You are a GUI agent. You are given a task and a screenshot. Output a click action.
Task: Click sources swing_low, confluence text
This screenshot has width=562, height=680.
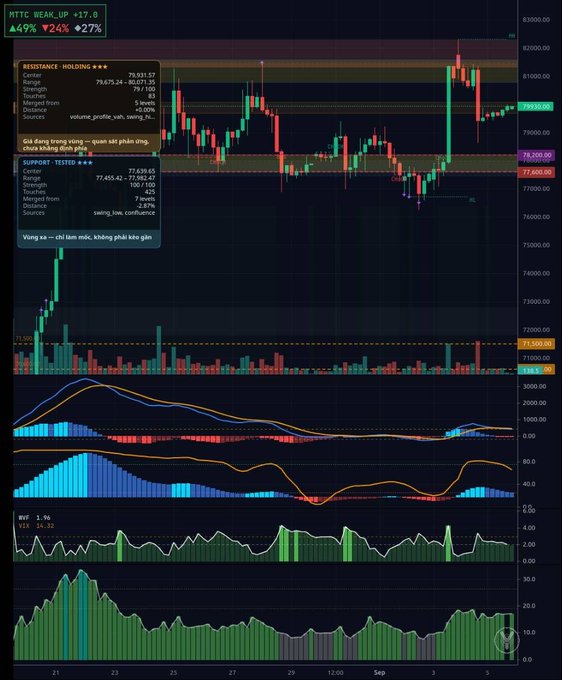[x=124, y=212]
